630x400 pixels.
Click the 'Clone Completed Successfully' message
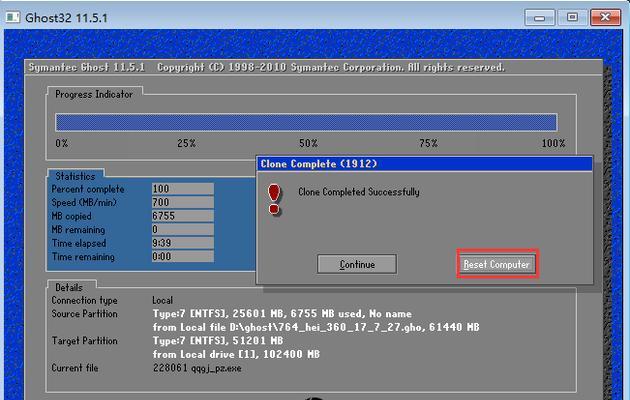click(358, 192)
